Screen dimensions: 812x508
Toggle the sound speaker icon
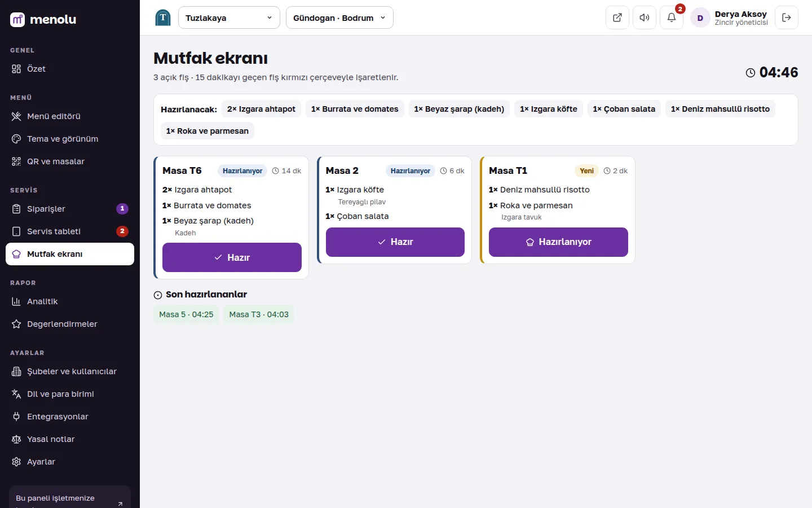tap(645, 17)
